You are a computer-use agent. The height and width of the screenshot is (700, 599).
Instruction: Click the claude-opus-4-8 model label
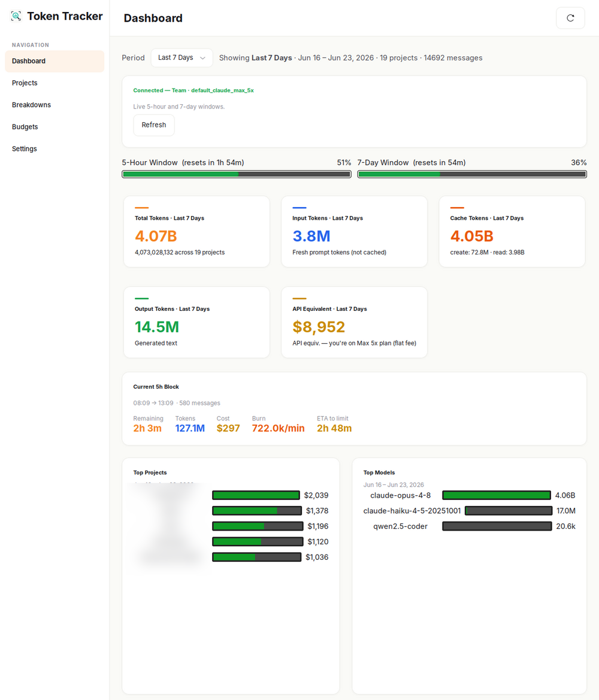point(401,495)
